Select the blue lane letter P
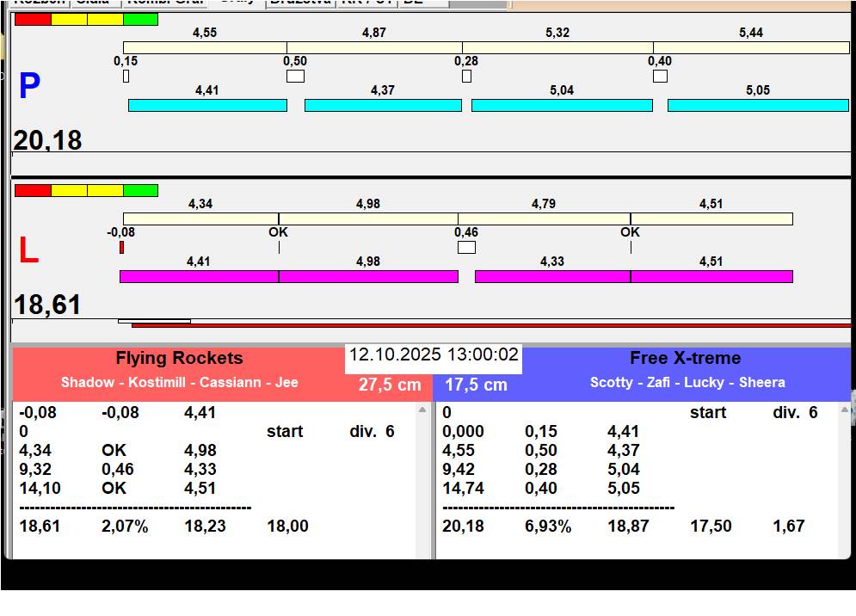The width and height of the screenshot is (856, 616). 29,86
